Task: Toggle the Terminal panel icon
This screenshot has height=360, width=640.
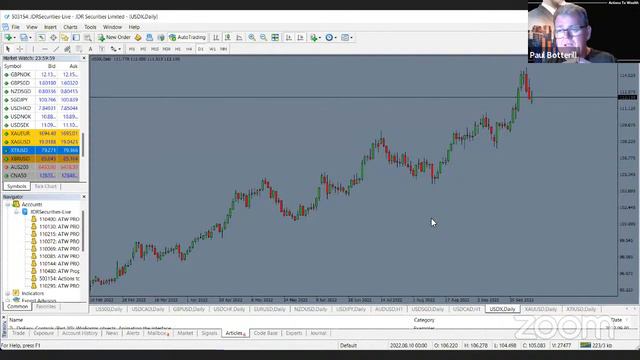Action: pos(76,38)
